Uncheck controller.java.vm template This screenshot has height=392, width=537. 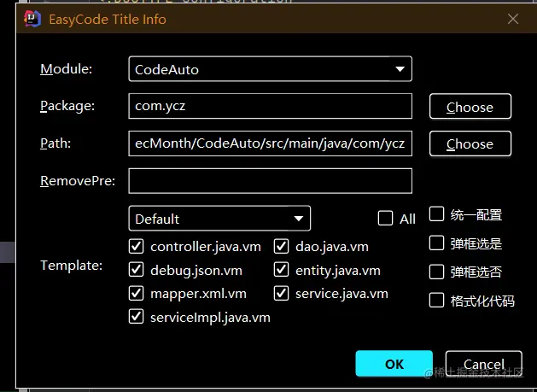point(136,247)
